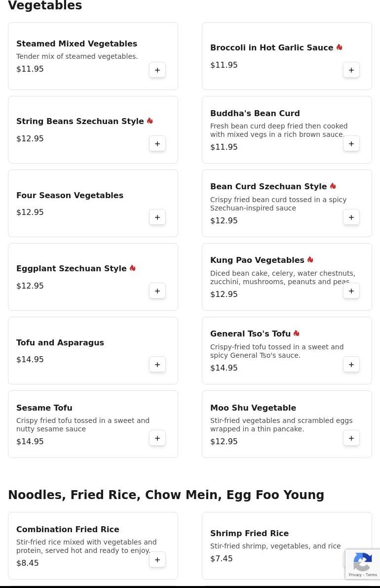Image resolution: width=380 pixels, height=588 pixels.
Task: Click plus for General Tso's Tofu
Action: pyautogui.click(x=351, y=365)
